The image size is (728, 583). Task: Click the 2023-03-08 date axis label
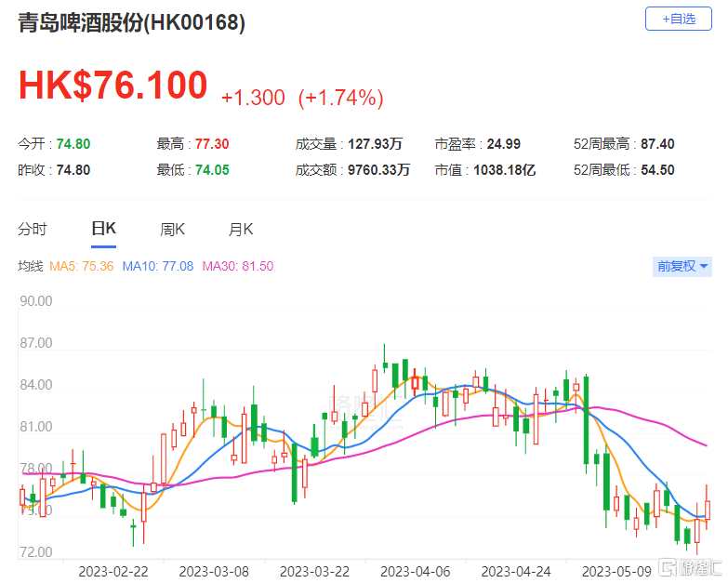click(x=214, y=572)
